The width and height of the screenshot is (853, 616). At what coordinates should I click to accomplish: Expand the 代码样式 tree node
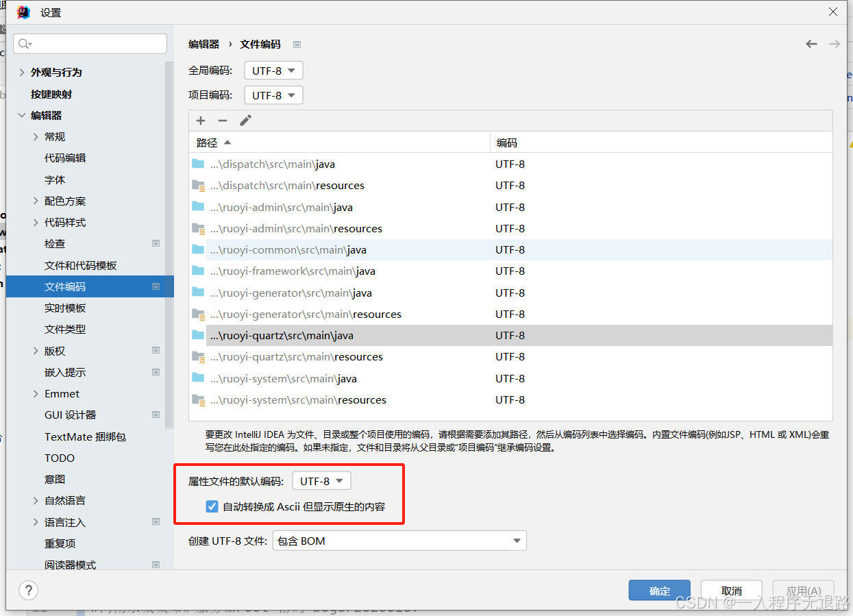[x=36, y=222]
